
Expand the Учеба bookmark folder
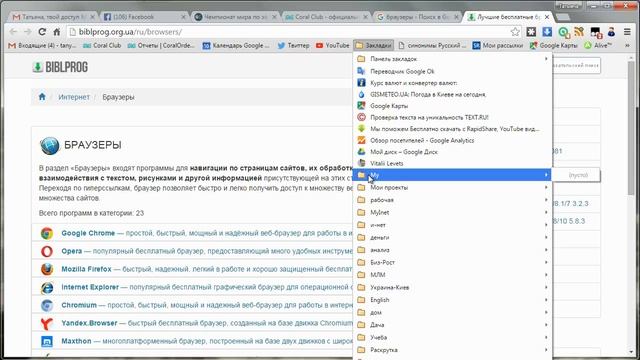pos(452,337)
